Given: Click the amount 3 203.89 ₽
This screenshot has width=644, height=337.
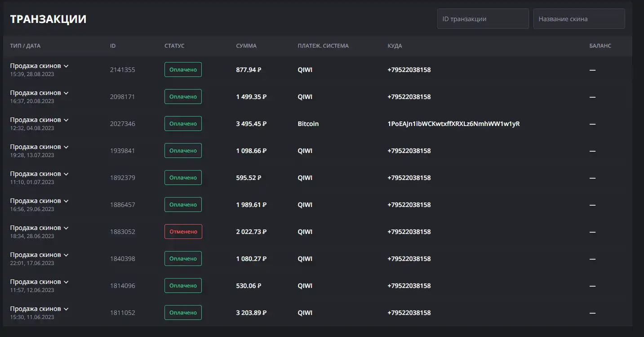Looking at the screenshot, I should (251, 313).
